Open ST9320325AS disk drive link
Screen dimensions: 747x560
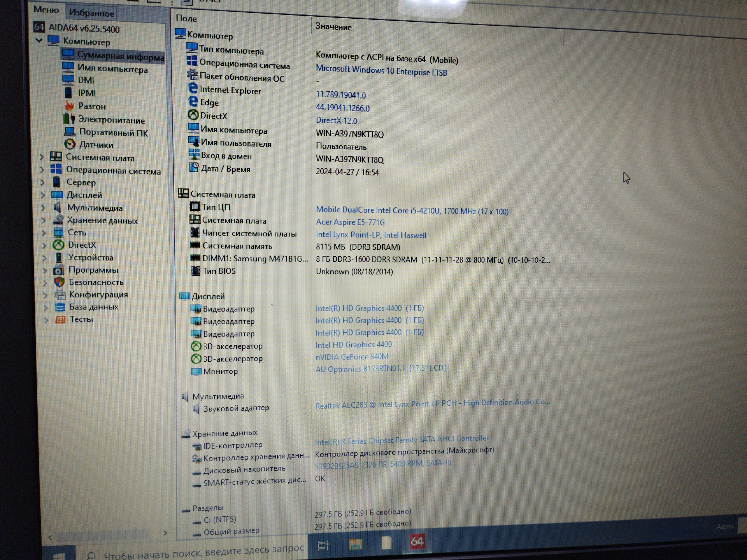click(383, 464)
